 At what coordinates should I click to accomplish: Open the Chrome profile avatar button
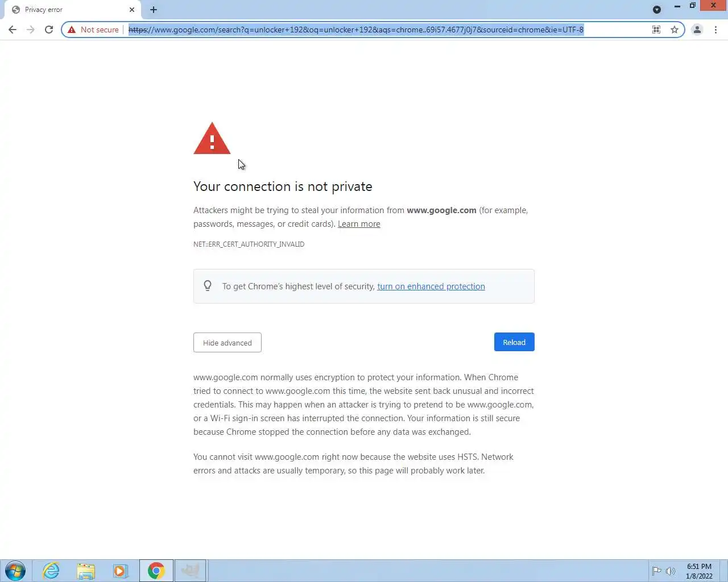click(x=697, y=30)
